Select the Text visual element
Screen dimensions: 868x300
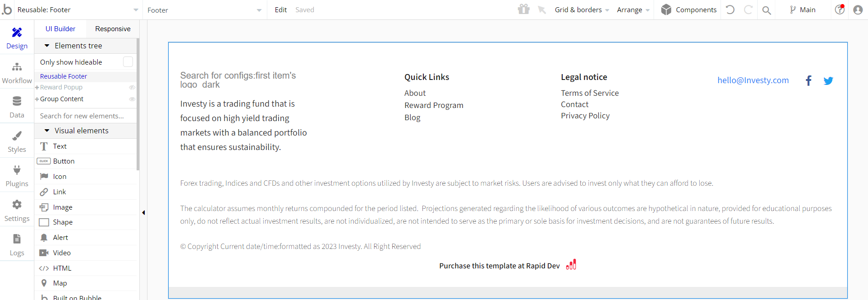pyautogui.click(x=86, y=146)
